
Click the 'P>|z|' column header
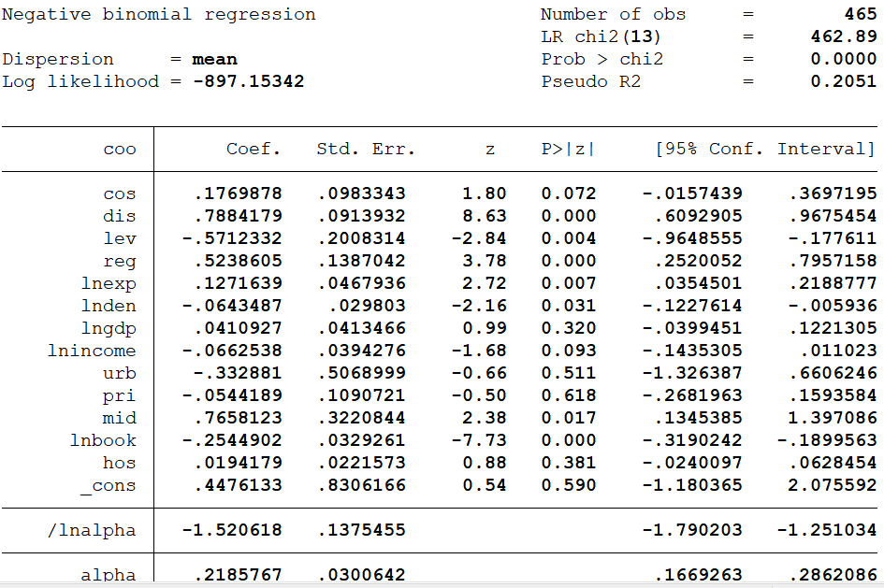(x=569, y=149)
